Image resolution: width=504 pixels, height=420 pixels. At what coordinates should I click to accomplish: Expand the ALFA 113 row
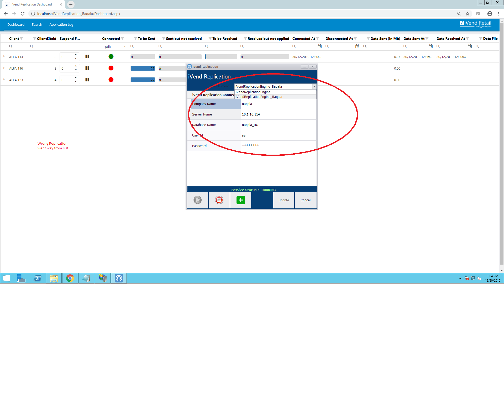4,56
